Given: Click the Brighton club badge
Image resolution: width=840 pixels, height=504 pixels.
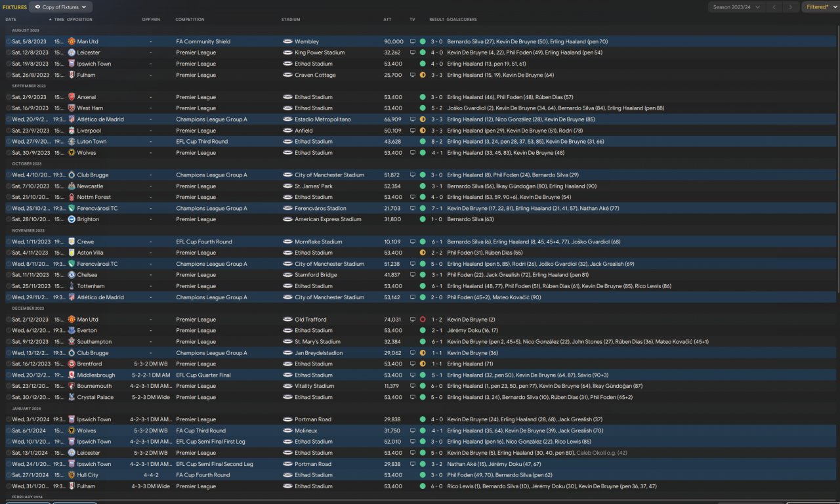Looking at the screenshot, I should tap(72, 220).
